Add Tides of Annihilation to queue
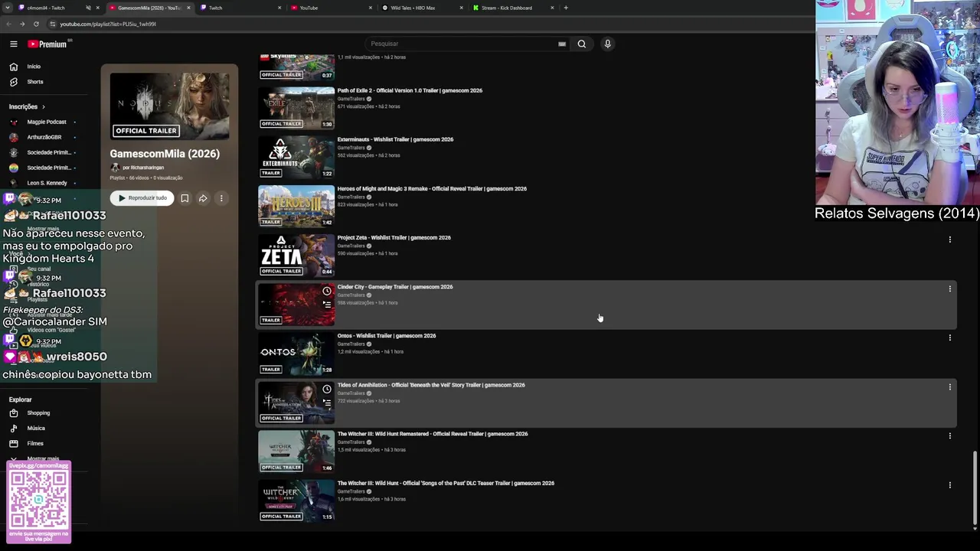This screenshot has height=551, width=980. [327, 403]
